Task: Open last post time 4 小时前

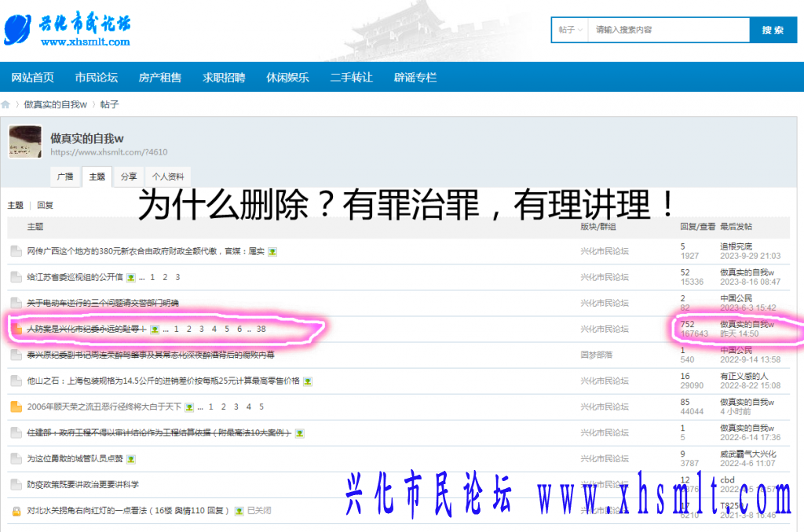Action: coord(735,412)
